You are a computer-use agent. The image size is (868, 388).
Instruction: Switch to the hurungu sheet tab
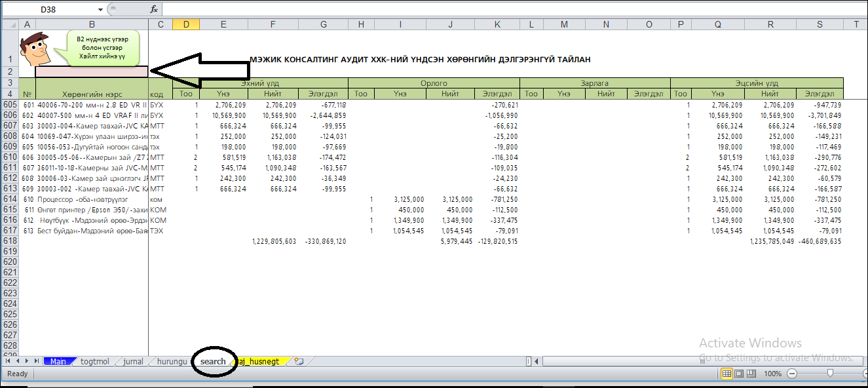[x=172, y=361]
